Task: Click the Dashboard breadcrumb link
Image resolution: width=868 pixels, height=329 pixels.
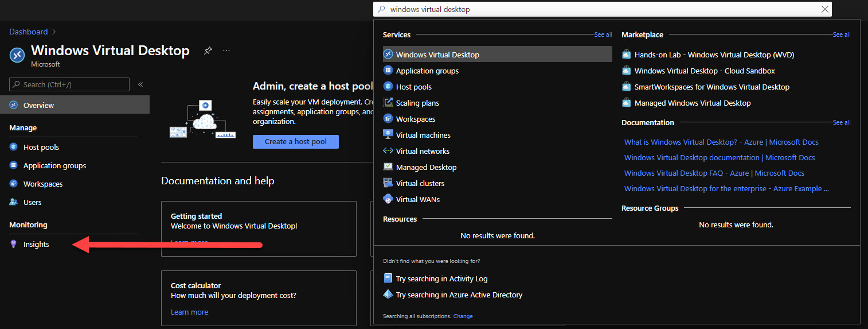Action: 29,32
